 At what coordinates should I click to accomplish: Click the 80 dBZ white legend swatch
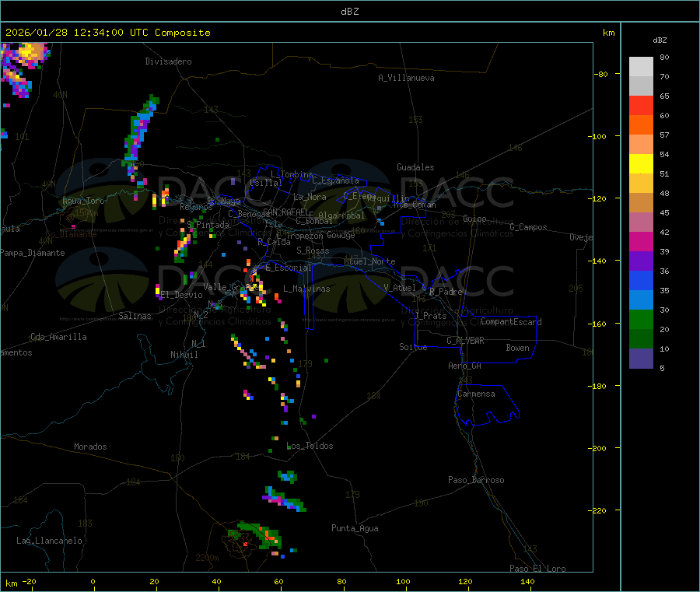coord(641,67)
